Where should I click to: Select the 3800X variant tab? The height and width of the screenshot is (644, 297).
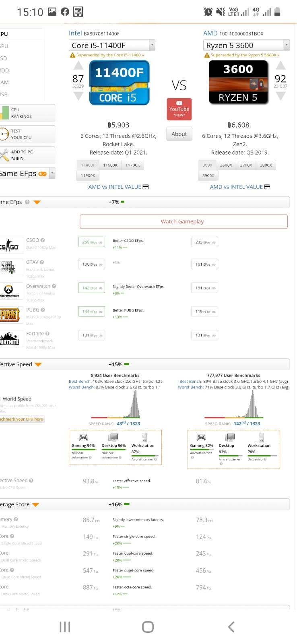(266, 165)
